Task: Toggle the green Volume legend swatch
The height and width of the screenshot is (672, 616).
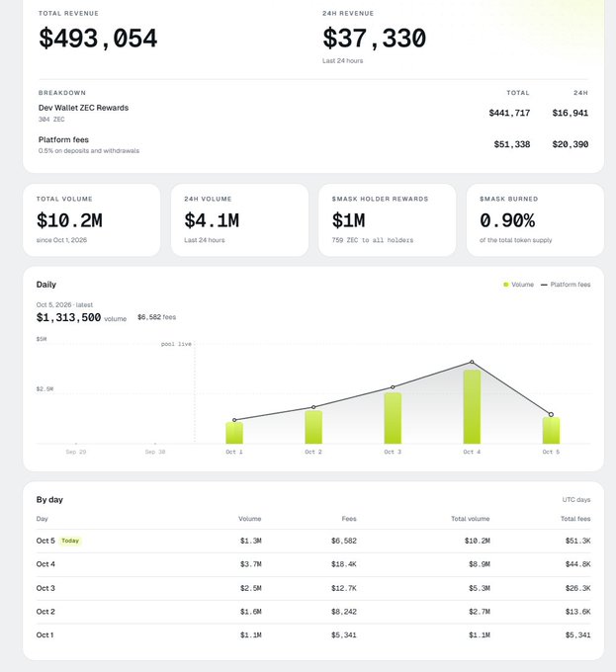Action: click(506, 285)
